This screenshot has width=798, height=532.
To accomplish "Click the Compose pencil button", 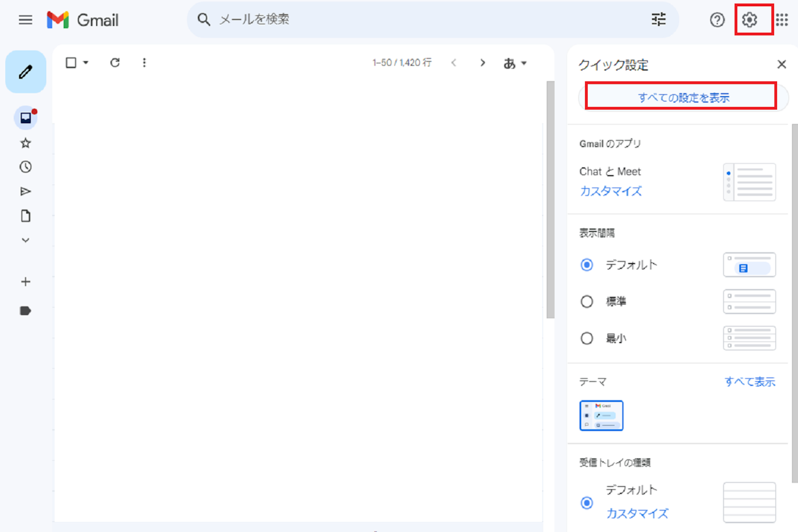I will click(26, 72).
